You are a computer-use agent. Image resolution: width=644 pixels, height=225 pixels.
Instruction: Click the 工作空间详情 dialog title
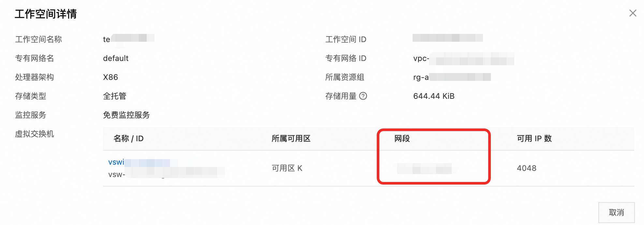point(46,14)
